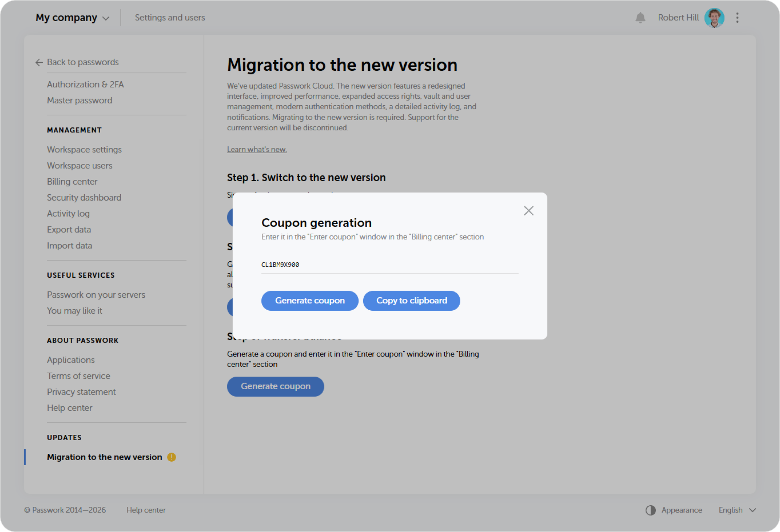Image resolution: width=780 pixels, height=532 pixels.
Task: Click Generate coupon button under Step 3
Action: coord(276,386)
